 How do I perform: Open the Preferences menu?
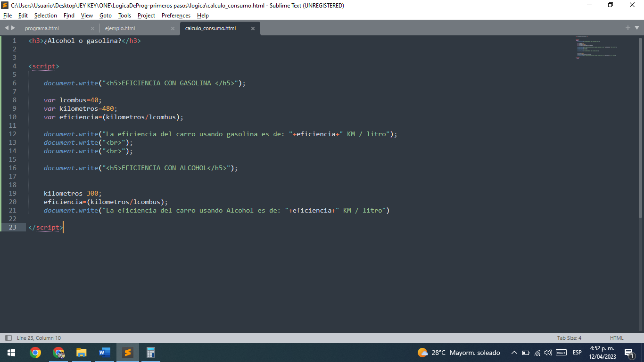(176, 16)
